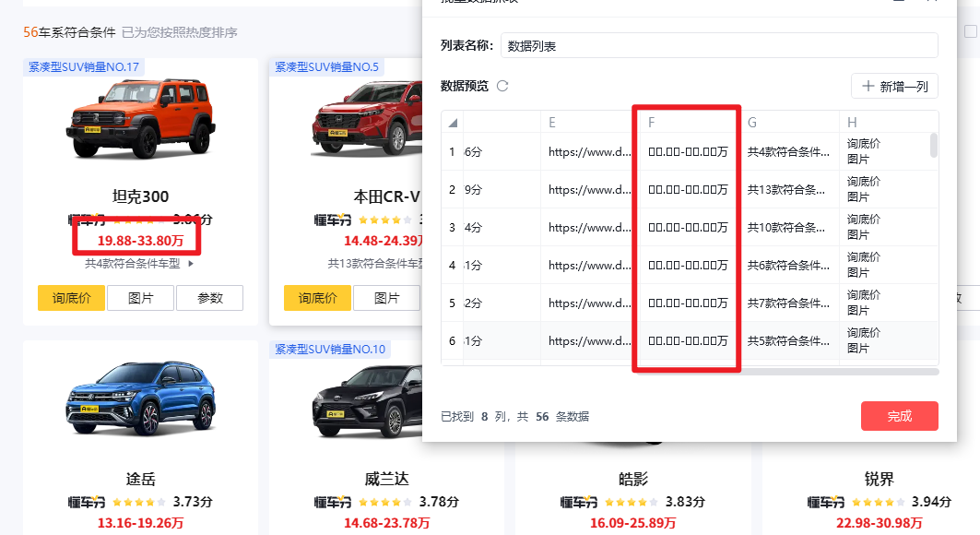Screen dimensions: 980x535
Task: Open the 途岳 title link
Action: click(141, 480)
